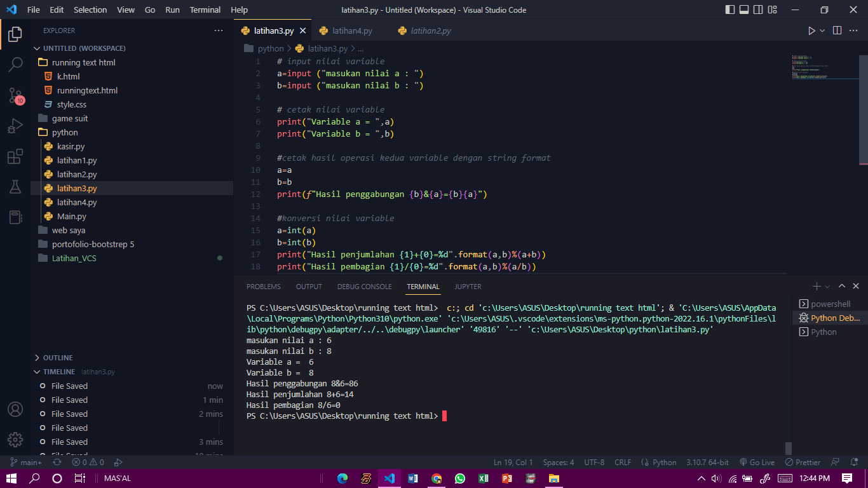Toggle maximize of the terminal panel
Screen dimensions: 868x488
[x=841, y=286]
